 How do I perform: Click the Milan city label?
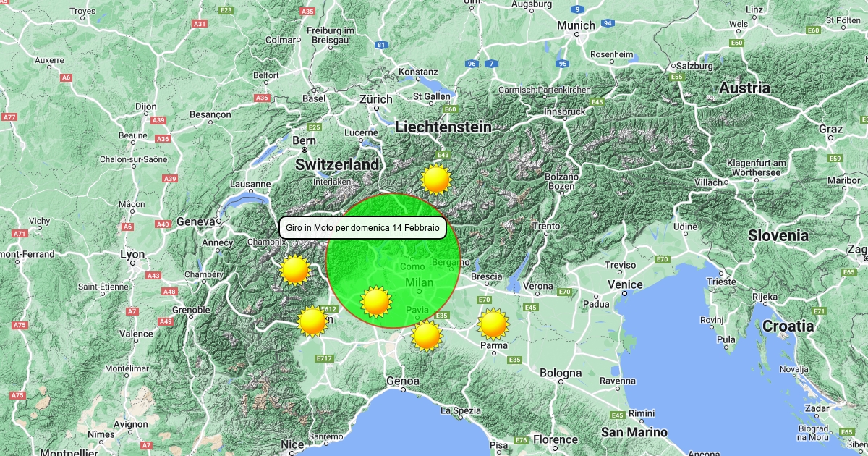[x=419, y=282]
